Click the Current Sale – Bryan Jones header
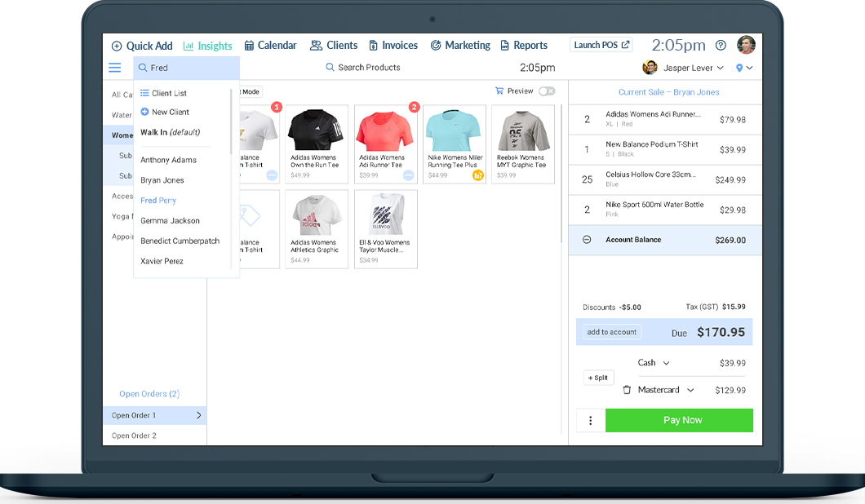The image size is (865, 504). point(668,92)
